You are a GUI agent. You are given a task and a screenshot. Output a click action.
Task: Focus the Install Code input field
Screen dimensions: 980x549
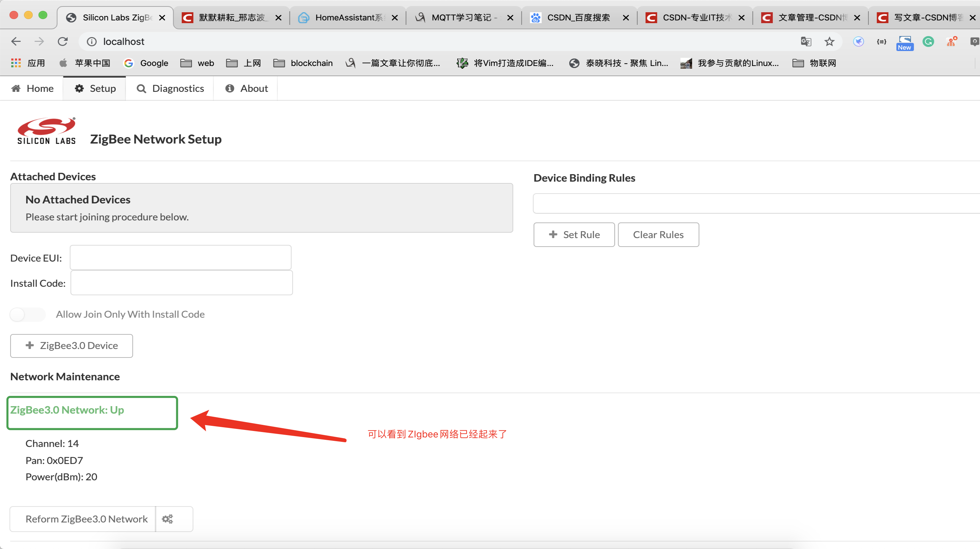181,282
